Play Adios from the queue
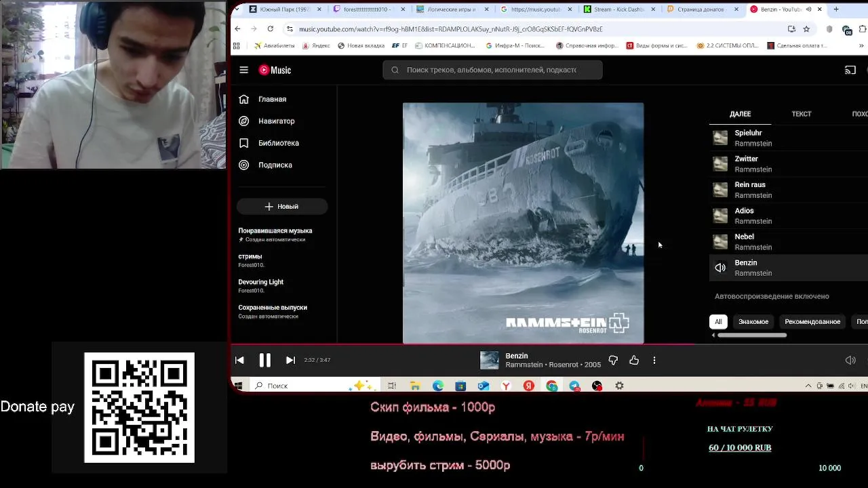 coord(789,216)
